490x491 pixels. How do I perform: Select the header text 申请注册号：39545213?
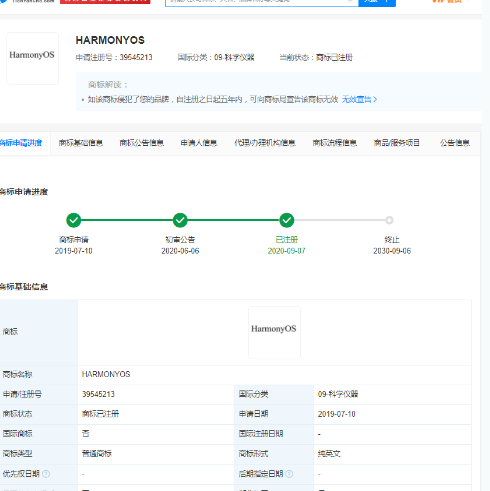pyautogui.click(x=114, y=57)
